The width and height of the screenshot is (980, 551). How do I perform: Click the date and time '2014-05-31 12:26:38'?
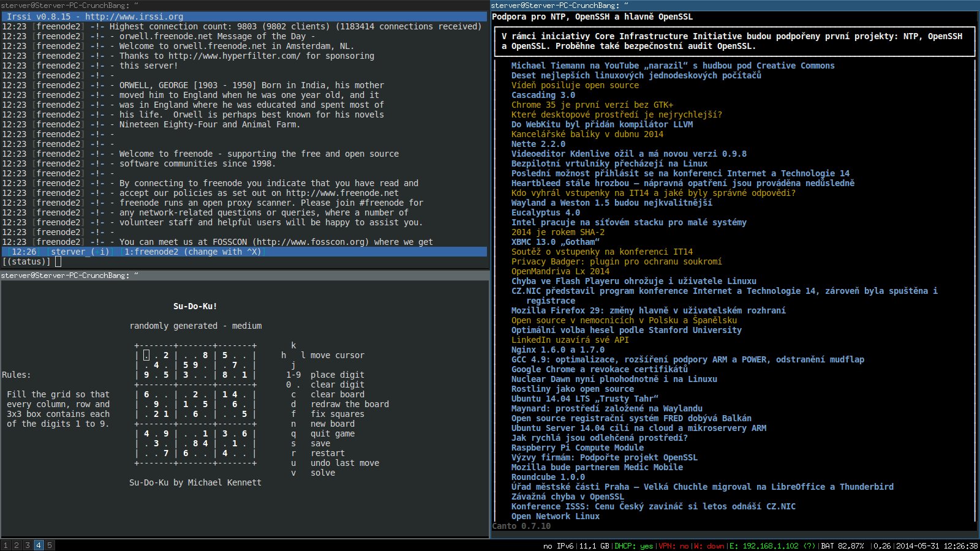click(937, 545)
